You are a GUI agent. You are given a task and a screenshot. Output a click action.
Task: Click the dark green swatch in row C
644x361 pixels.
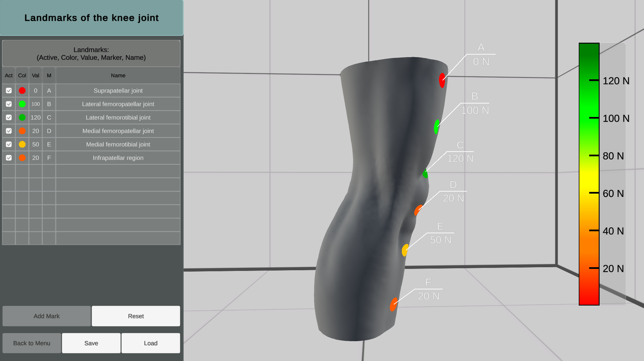tap(22, 118)
